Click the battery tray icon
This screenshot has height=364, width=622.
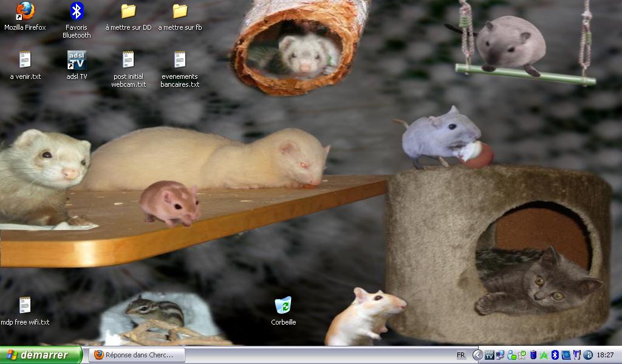point(533,355)
